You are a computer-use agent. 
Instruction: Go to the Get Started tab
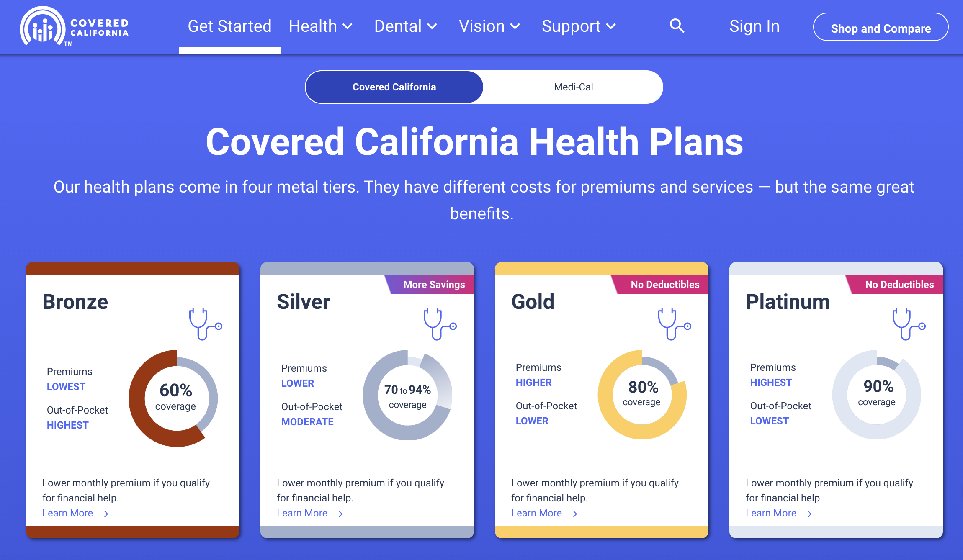point(229,26)
